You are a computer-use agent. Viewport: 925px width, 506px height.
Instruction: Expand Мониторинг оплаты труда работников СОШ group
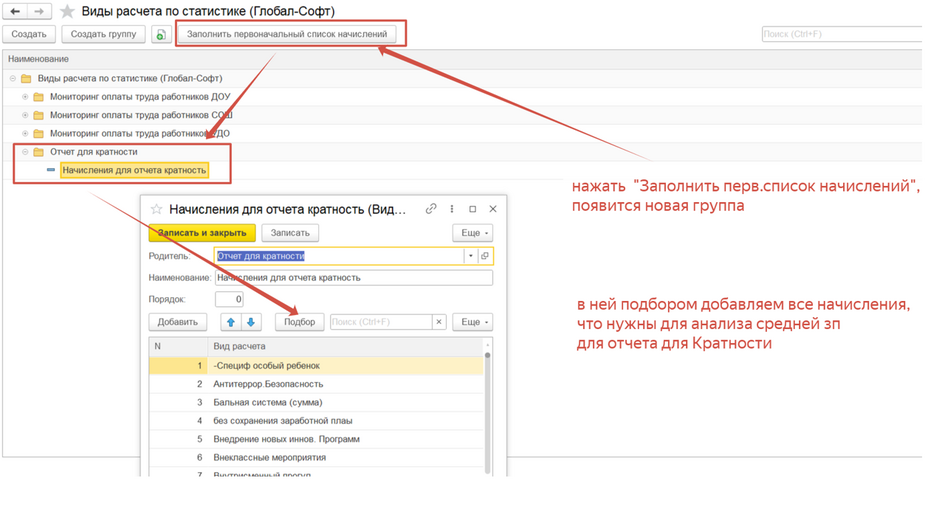[25, 115]
